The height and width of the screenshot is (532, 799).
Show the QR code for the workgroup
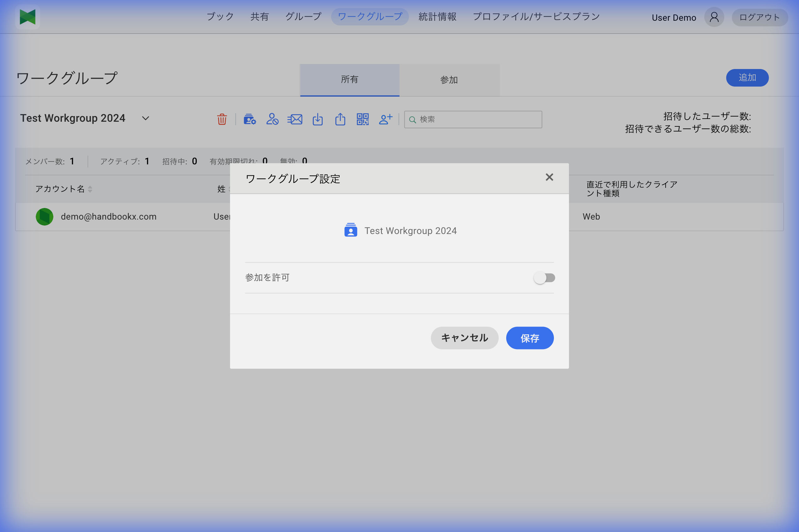(x=362, y=120)
